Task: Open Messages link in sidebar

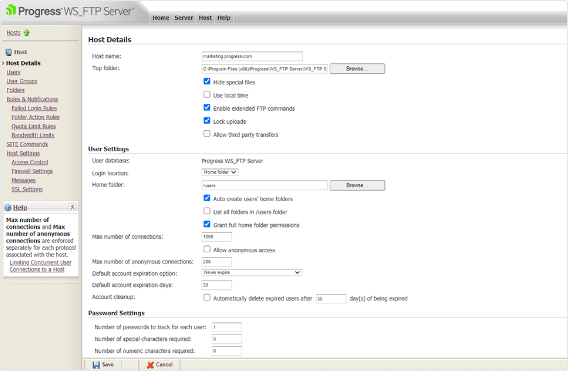Action: (x=24, y=180)
